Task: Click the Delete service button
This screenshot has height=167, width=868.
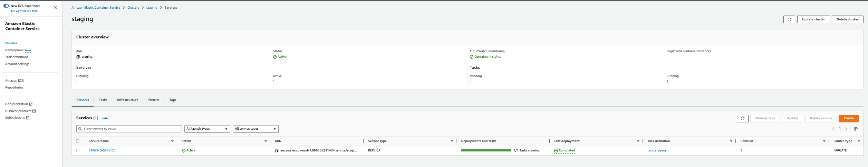Action: tap(821, 118)
